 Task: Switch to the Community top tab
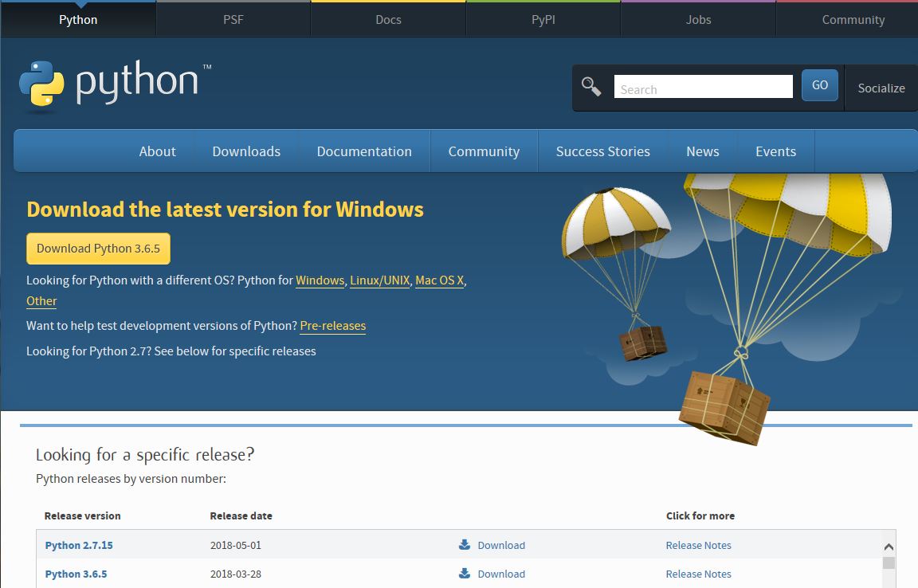click(x=853, y=19)
